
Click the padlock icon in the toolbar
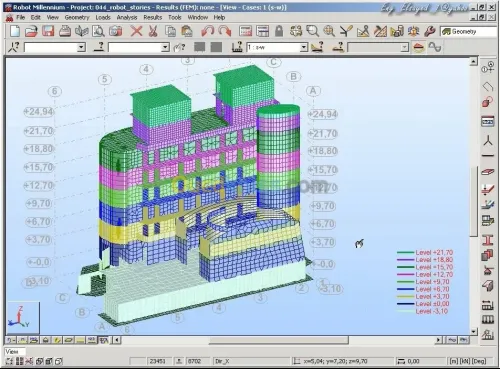[x=279, y=31]
